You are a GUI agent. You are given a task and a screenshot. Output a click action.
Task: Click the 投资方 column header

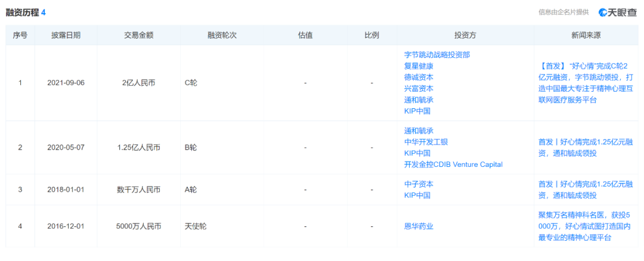tap(465, 35)
